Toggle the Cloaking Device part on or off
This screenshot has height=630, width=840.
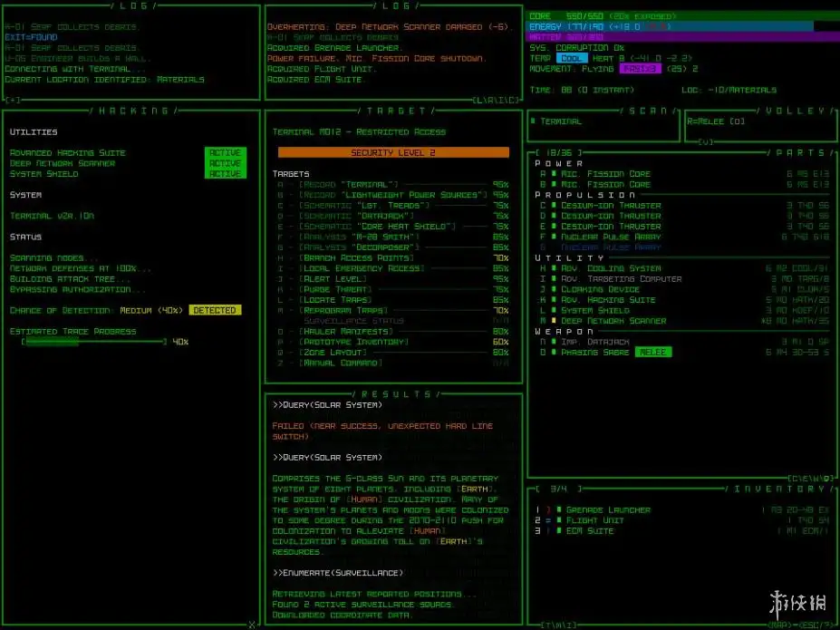point(600,289)
